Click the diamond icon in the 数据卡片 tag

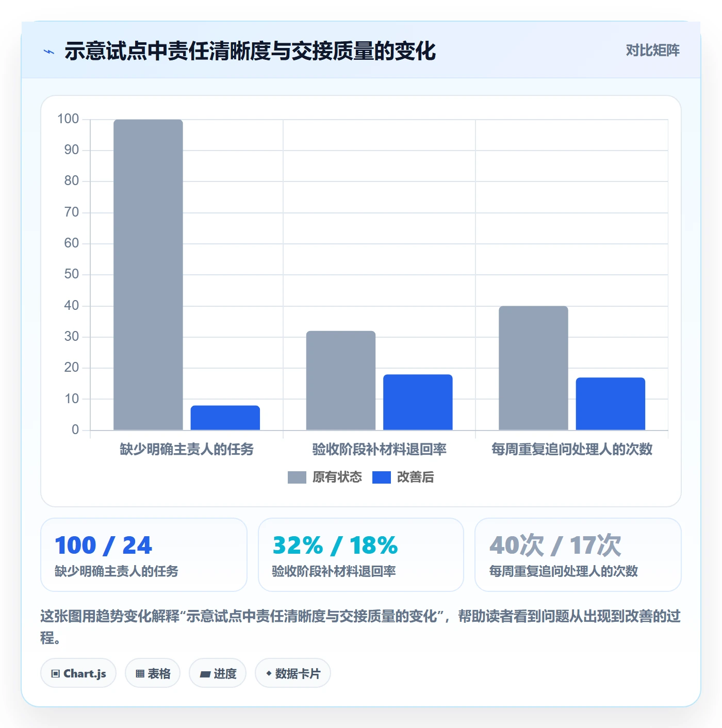click(x=269, y=673)
